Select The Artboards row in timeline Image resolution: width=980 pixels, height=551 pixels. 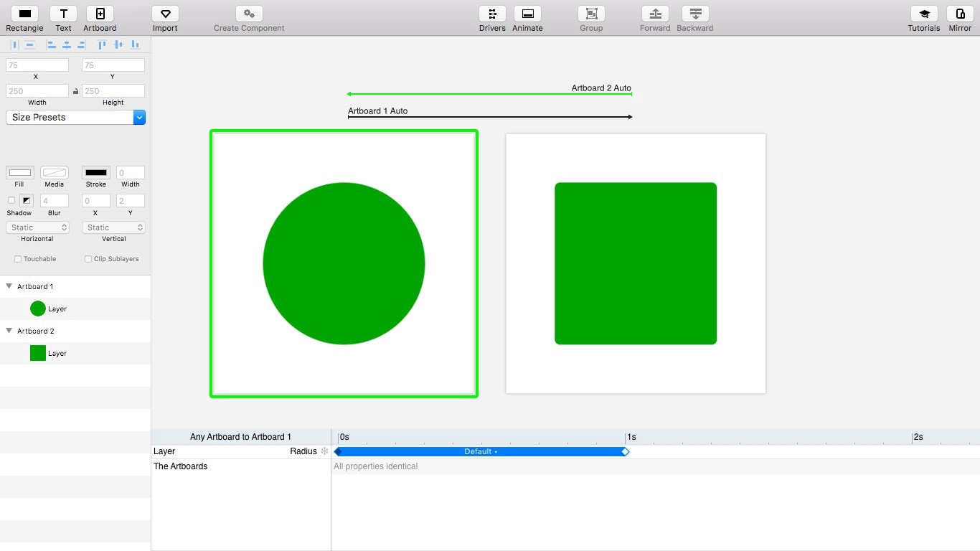click(x=241, y=466)
